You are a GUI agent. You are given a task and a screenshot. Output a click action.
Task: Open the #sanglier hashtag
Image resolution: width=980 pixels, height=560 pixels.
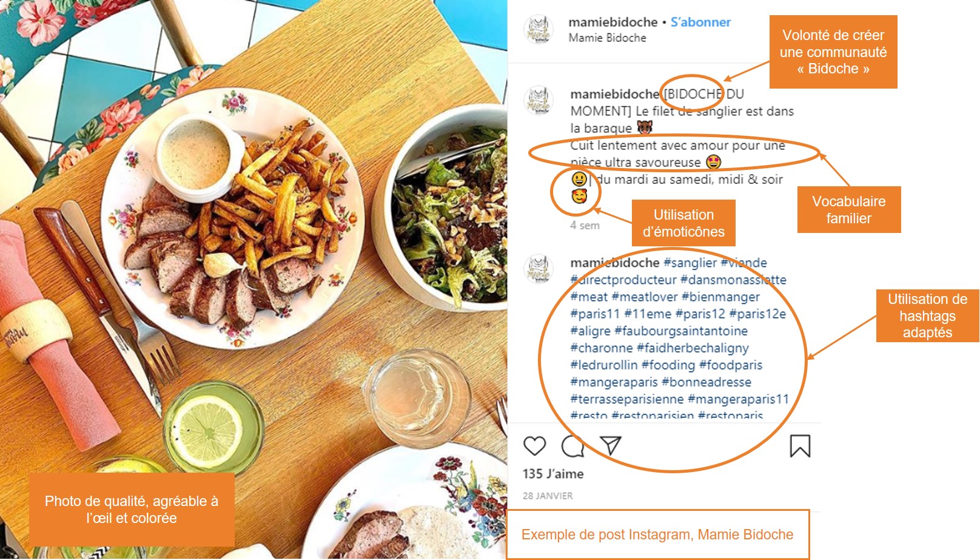click(690, 263)
